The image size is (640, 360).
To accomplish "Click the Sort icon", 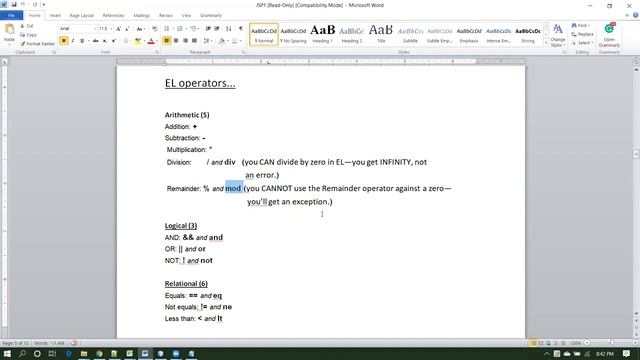I will tap(229, 29).
